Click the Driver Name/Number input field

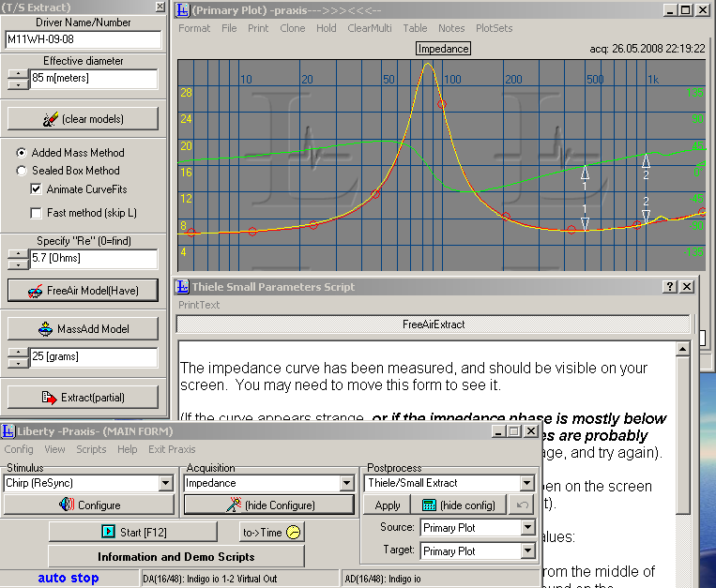click(83, 40)
